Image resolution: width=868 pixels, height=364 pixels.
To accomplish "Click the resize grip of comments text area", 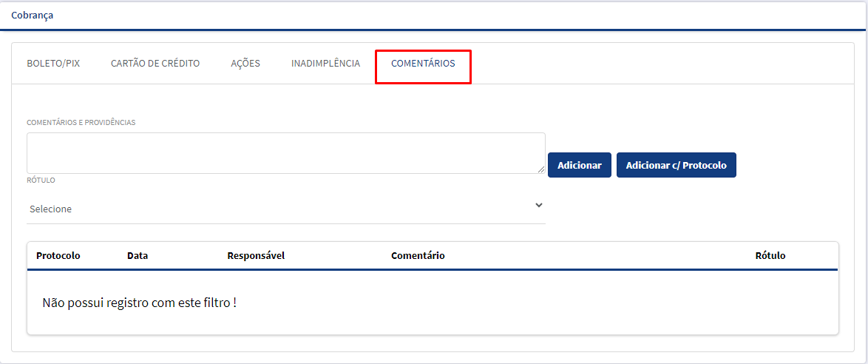I will 541,169.
